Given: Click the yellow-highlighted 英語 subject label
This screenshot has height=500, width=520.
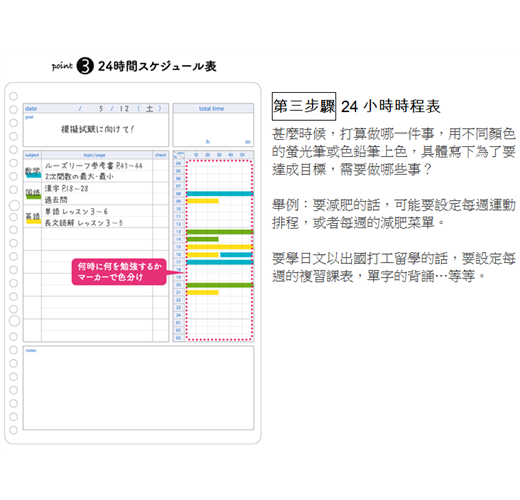Looking at the screenshot, I should click(33, 217).
